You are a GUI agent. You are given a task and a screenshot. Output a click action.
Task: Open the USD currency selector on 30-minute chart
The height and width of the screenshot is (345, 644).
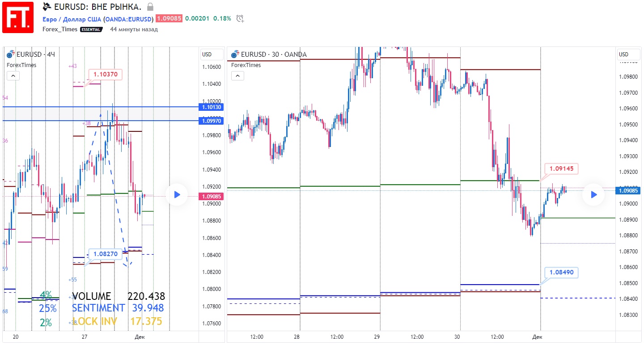click(x=628, y=55)
